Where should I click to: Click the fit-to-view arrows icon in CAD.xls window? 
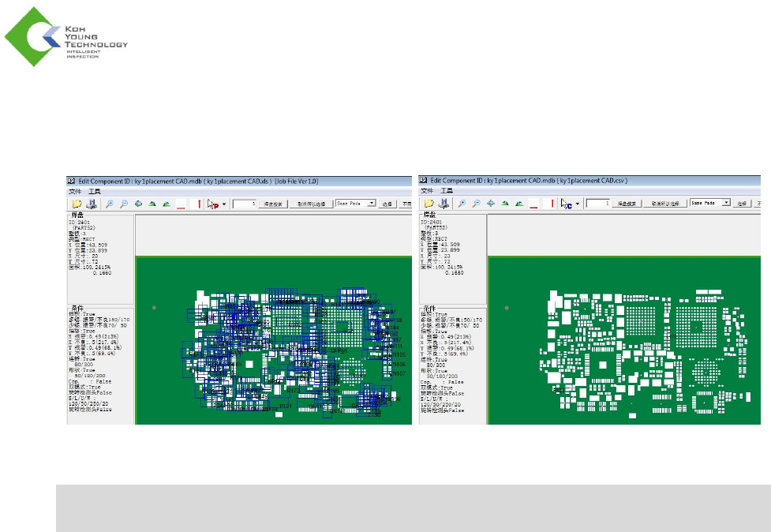click(x=138, y=204)
